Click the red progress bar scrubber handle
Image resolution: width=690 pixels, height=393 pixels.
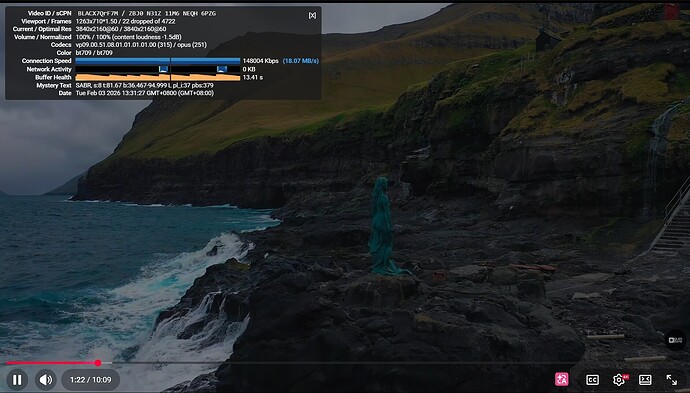coord(98,363)
